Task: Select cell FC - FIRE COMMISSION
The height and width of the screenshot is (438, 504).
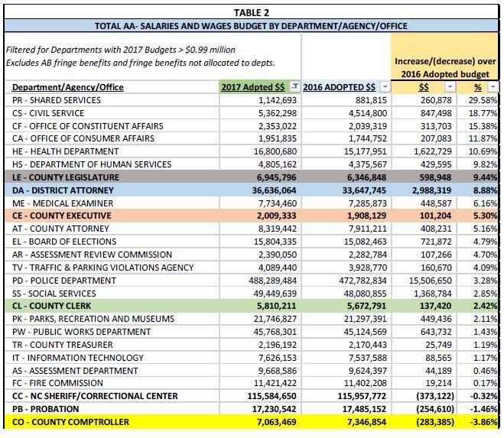Action: coord(112,383)
